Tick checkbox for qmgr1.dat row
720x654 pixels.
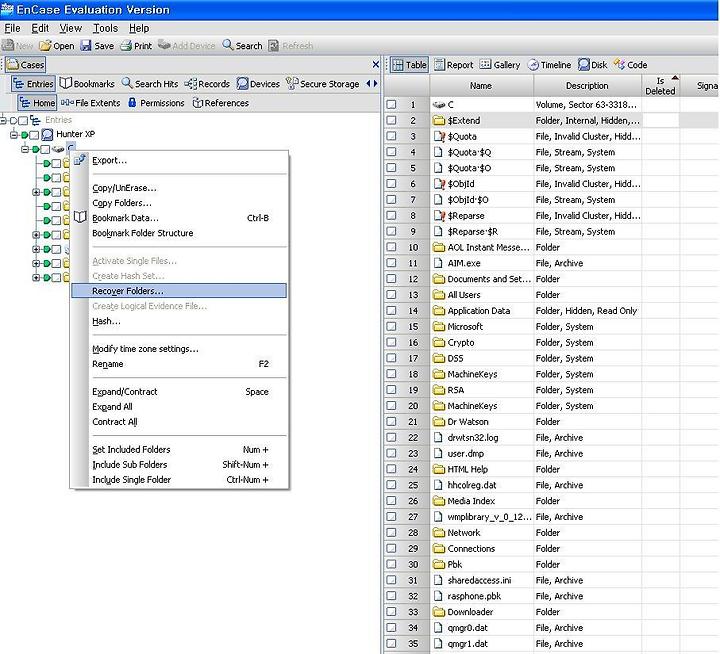391,644
